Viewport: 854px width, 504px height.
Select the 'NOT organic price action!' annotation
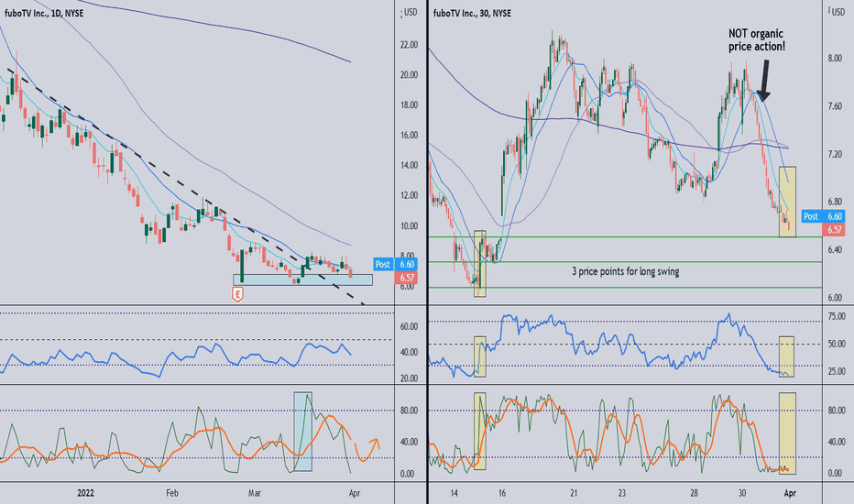click(757, 40)
